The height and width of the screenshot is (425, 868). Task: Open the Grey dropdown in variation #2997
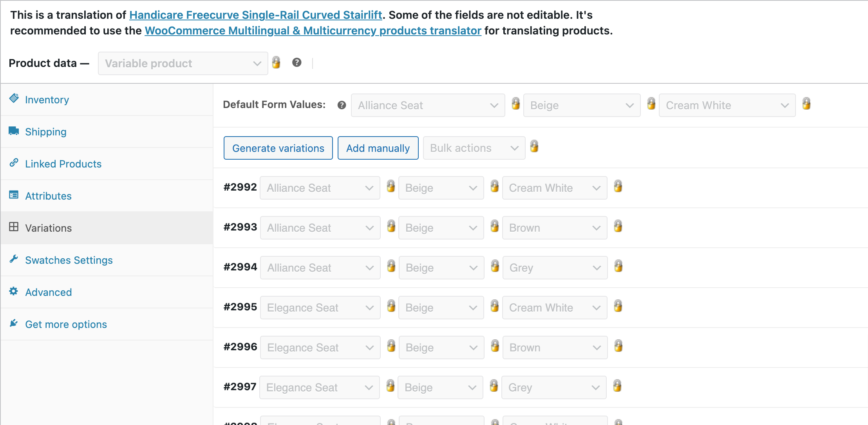[554, 387]
